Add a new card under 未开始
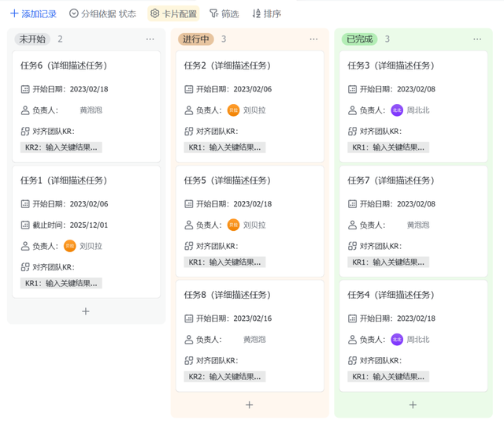Image resolution: width=504 pixels, height=428 pixels. coord(86,311)
